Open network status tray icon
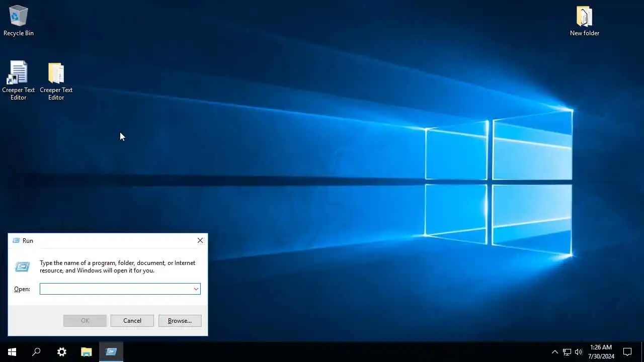The width and height of the screenshot is (644, 362). 567,352
